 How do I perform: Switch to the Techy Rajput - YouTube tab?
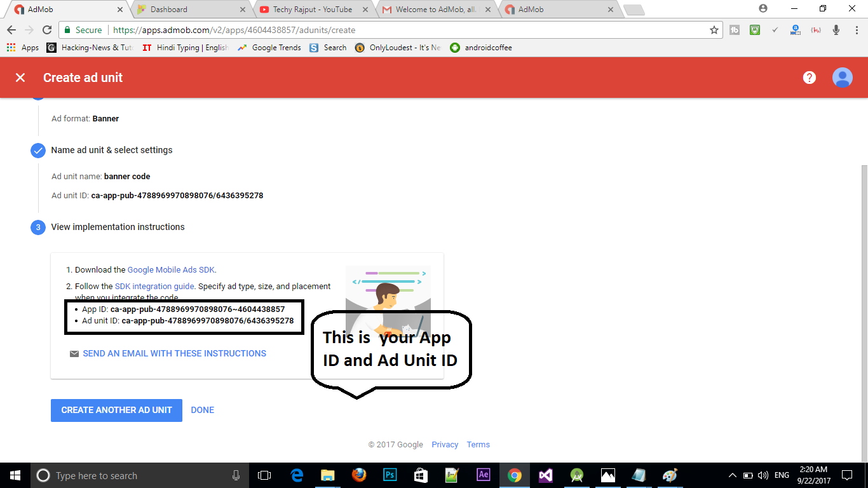[x=313, y=10]
